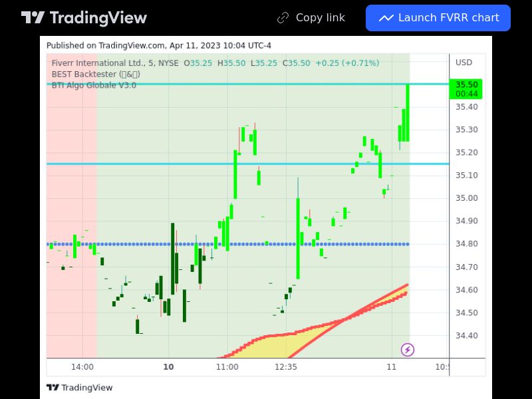
Task: Click the chart line icon in blue button
Action: coord(386,18)
